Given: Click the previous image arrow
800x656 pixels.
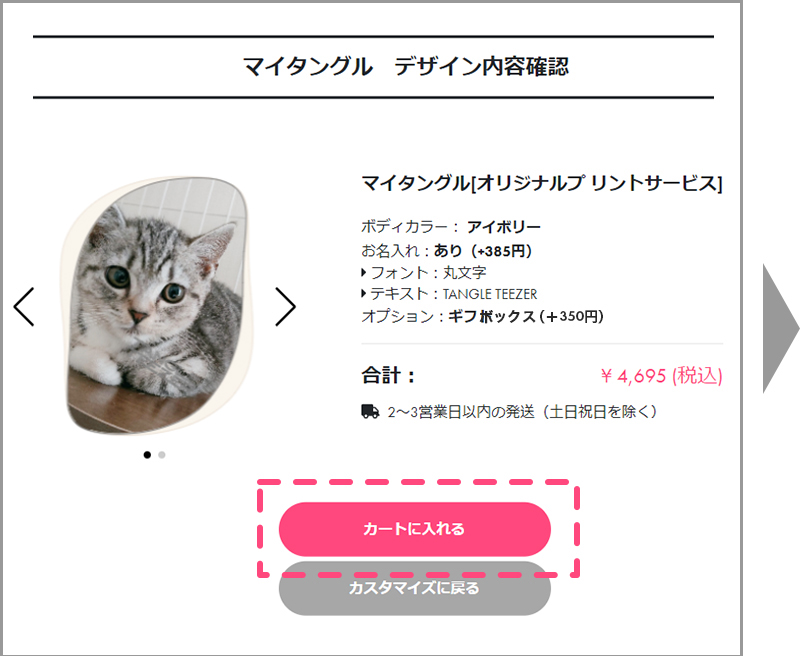Looking at the screenshot, I should [24, 307].
